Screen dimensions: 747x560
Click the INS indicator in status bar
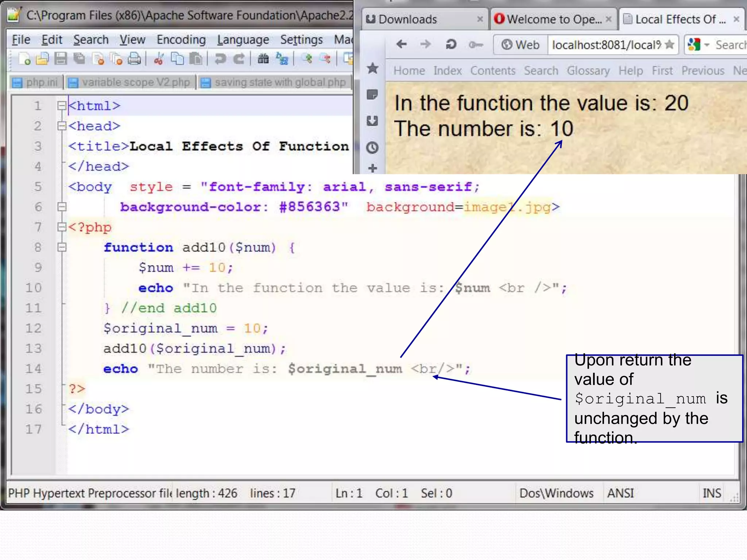click(x=712, y=493)
